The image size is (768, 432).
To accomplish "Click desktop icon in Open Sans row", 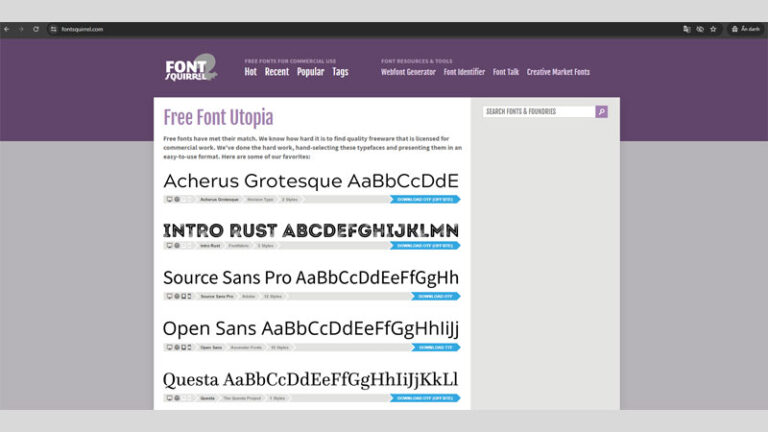I will click(169, 347).
